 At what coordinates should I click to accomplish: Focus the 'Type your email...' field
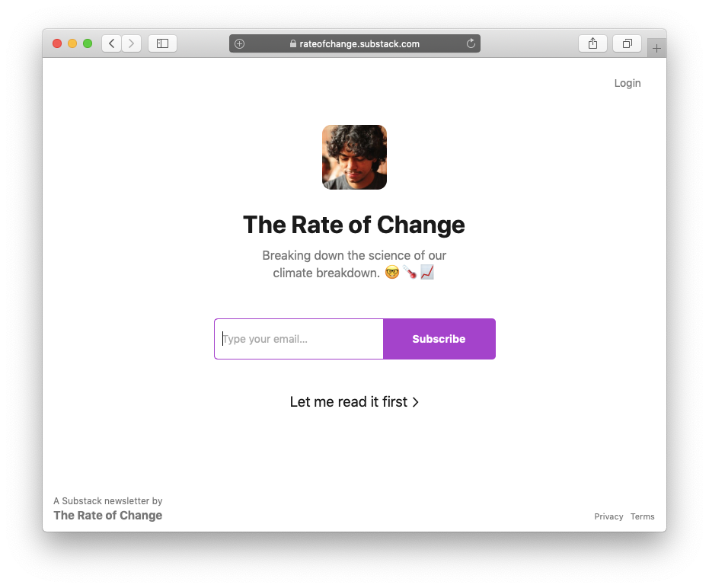(x=299, y=339)
